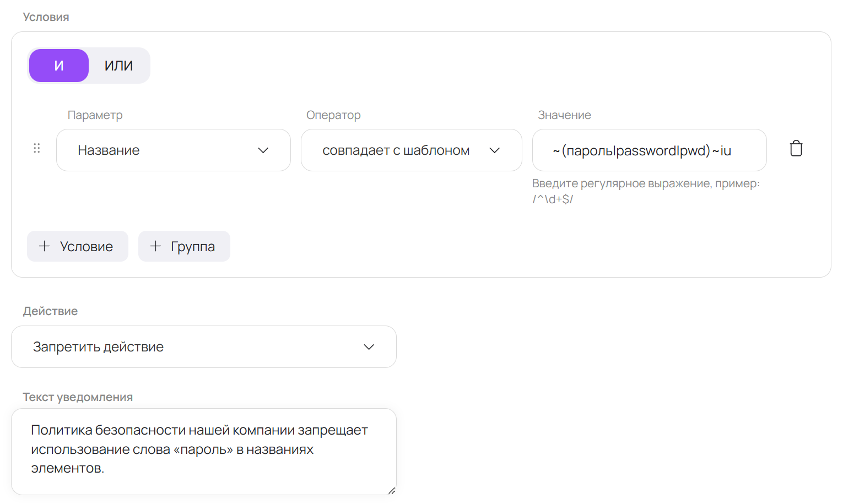Open the совпадает с шаблоном operator dropdown
The width and height of the screenshot is (843, 504).
click(411, 150)
